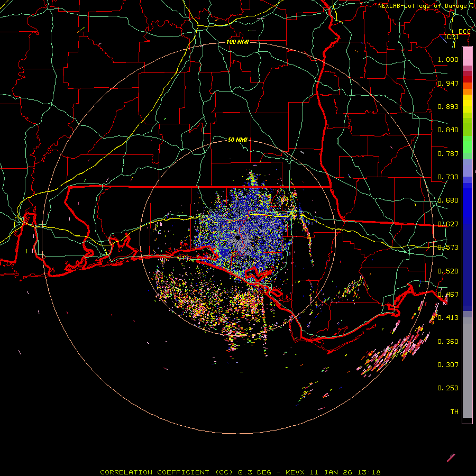Screen dimensions: 476x476
Task: Click the 50 NMI range ring label
Action: [237, 140]
